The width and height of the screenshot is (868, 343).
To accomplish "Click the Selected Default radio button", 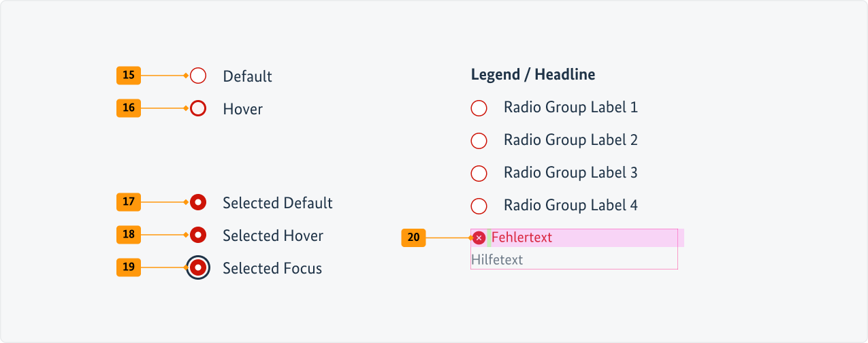I will (x=198, y=202).
